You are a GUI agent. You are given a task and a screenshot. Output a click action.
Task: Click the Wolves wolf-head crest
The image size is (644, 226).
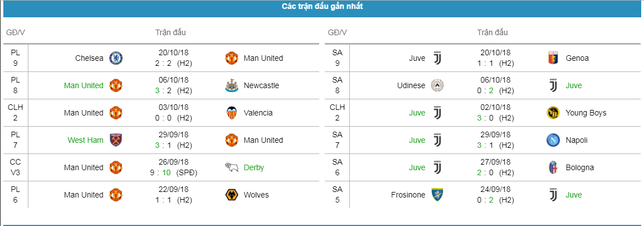pos(232,195)
